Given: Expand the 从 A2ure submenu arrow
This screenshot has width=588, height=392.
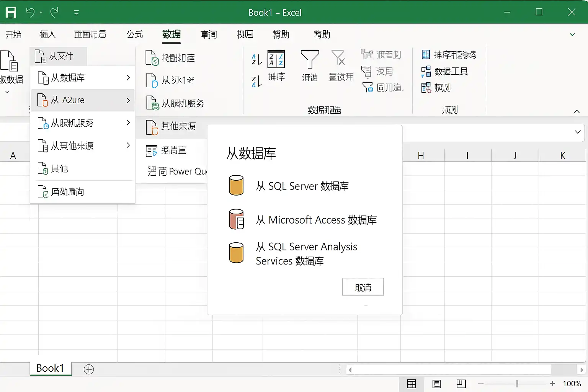Looking at the screenshot, I should tap(128, 100).
